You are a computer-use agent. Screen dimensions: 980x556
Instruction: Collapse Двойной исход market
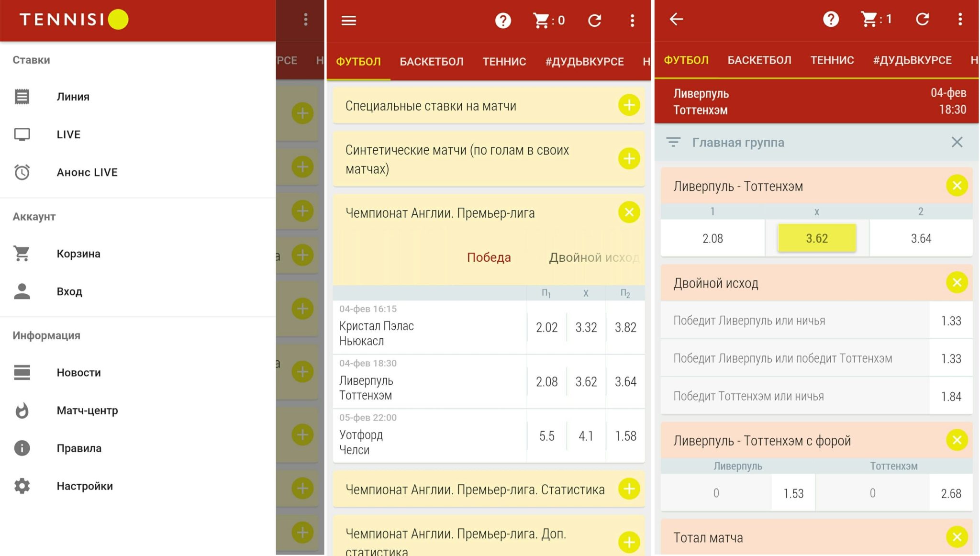tap(957, 283)
